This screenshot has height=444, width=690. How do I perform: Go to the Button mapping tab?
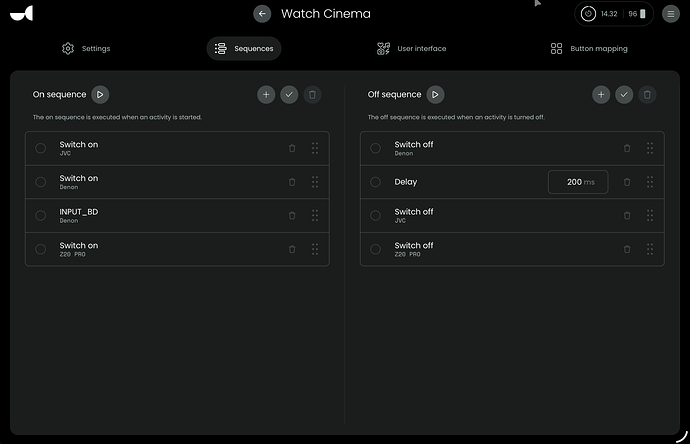[x=589, y=48]
